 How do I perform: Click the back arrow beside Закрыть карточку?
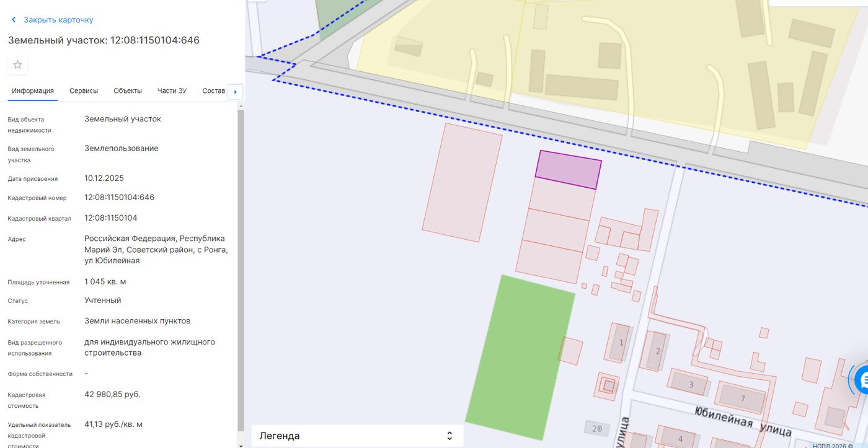click(x=14, y=20)
